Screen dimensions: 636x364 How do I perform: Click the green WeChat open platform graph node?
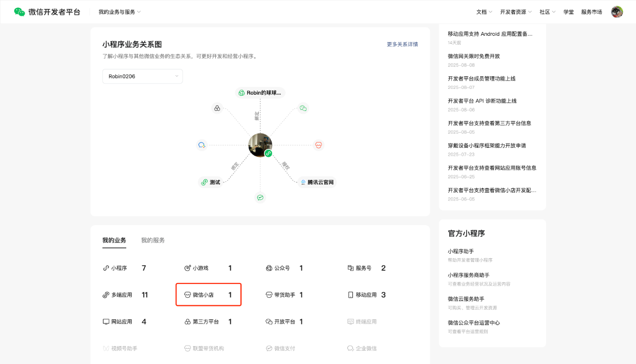(303, 108)
